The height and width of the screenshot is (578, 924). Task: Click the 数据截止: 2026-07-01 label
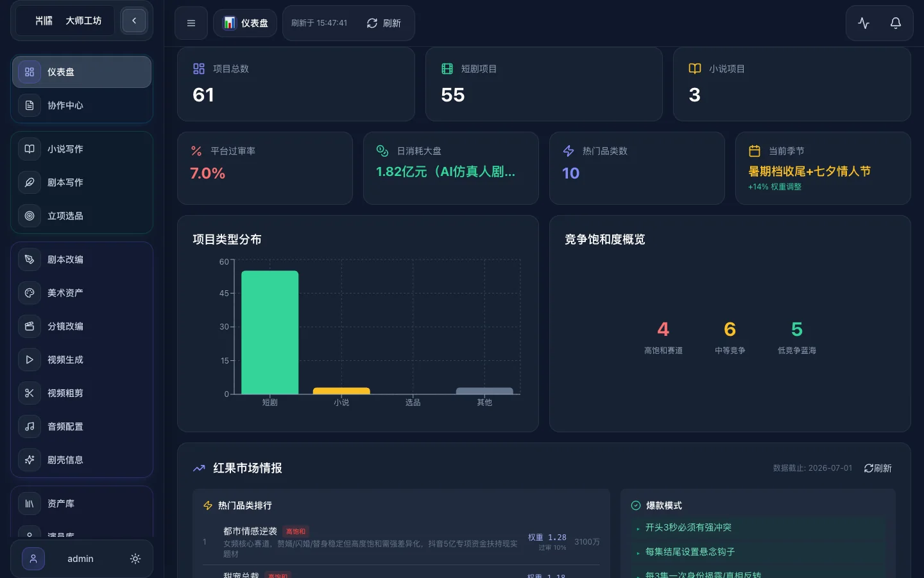pyautogui.click(x=812, y=468)
